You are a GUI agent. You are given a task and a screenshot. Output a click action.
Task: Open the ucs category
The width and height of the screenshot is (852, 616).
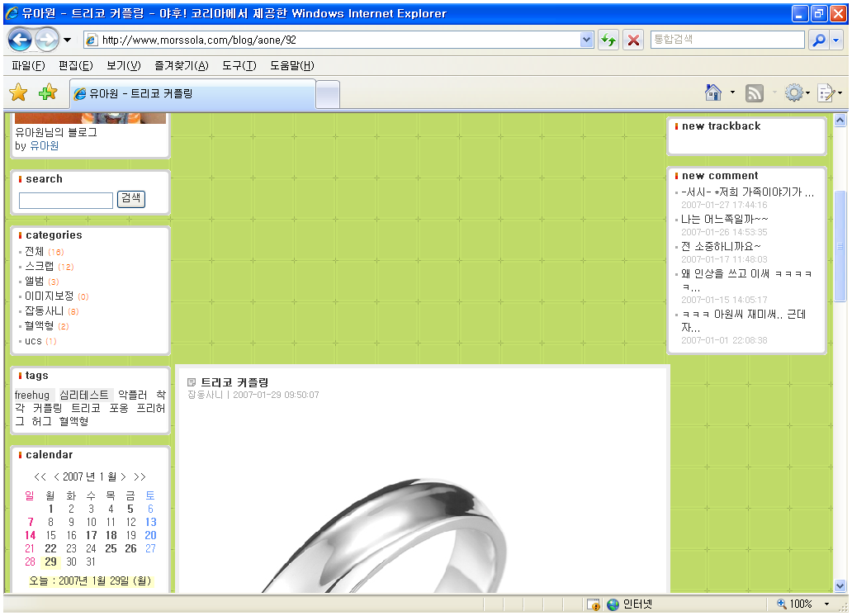(33, 341)
